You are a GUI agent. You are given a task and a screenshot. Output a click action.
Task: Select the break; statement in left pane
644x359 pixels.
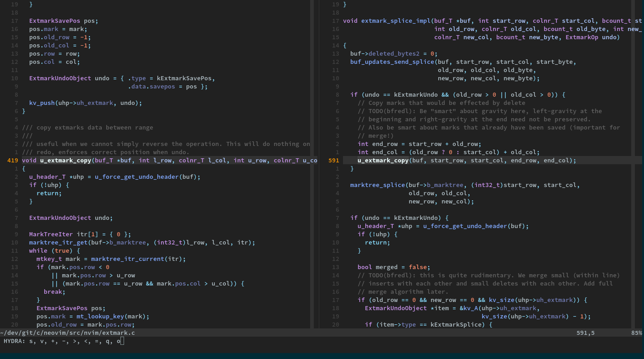pos(54,291)
